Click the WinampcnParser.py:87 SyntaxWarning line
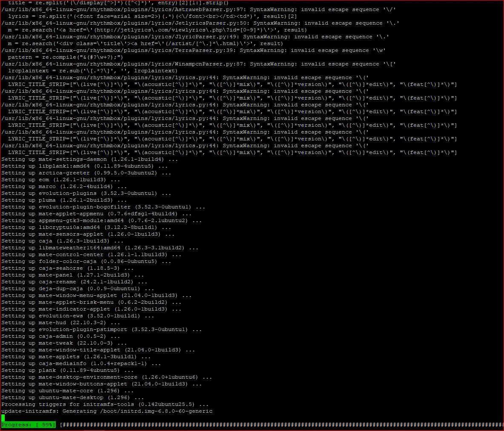The image size is (504, 431). point(199,64)
